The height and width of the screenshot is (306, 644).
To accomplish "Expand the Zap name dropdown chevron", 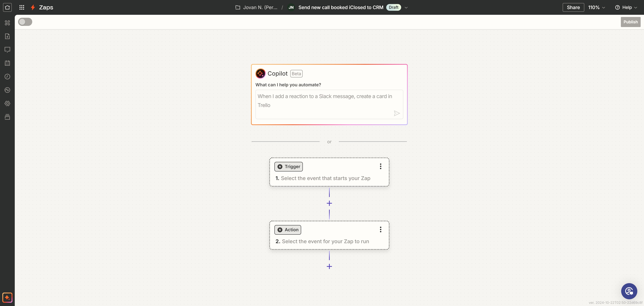I will click(406, 8).
